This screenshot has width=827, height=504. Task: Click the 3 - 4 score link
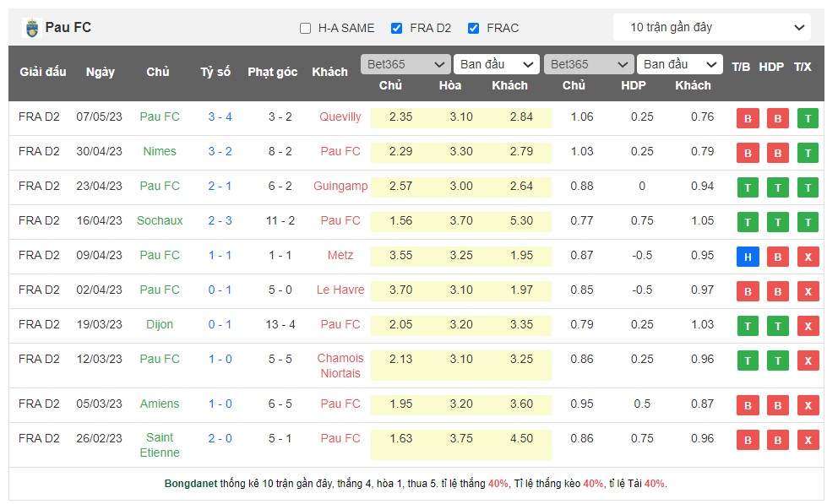[220, 117]
